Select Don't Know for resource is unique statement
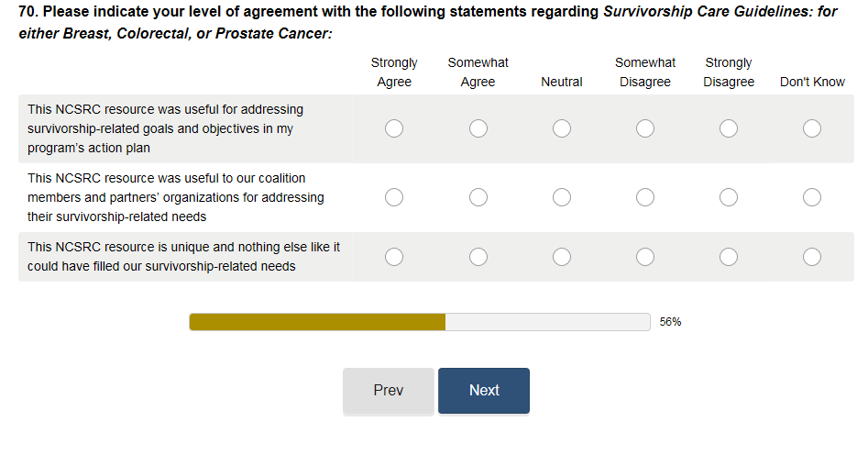Screen dimensions: 868x466 812,257
